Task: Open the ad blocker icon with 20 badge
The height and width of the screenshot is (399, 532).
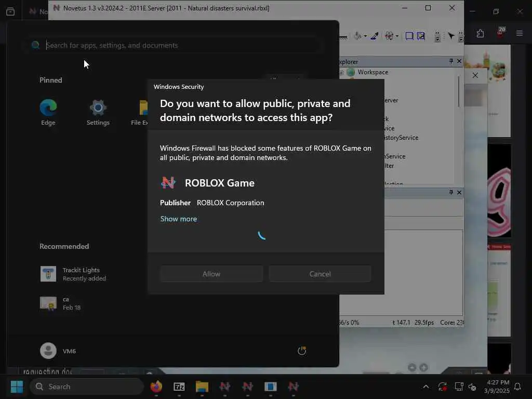Action: tap(500, 33)
